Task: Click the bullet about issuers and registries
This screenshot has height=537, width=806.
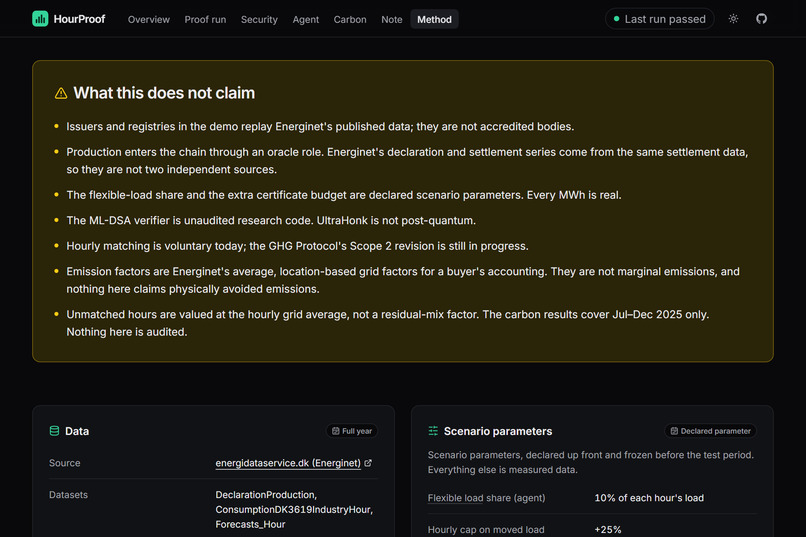Action: pyautogui.click(x=320, y=126)
